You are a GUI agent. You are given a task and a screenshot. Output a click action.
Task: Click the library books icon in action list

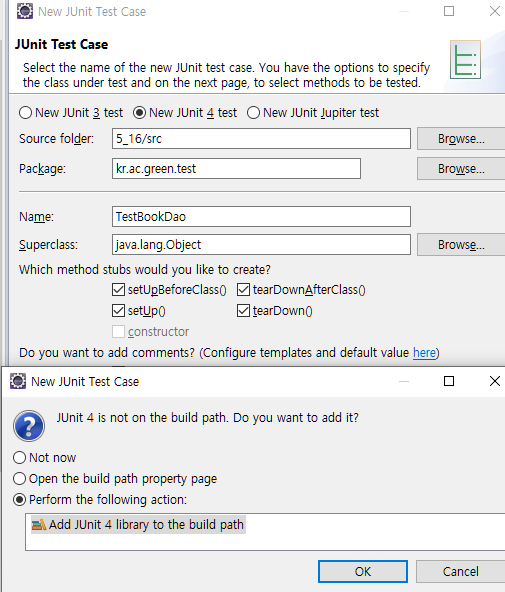[38, 525]
